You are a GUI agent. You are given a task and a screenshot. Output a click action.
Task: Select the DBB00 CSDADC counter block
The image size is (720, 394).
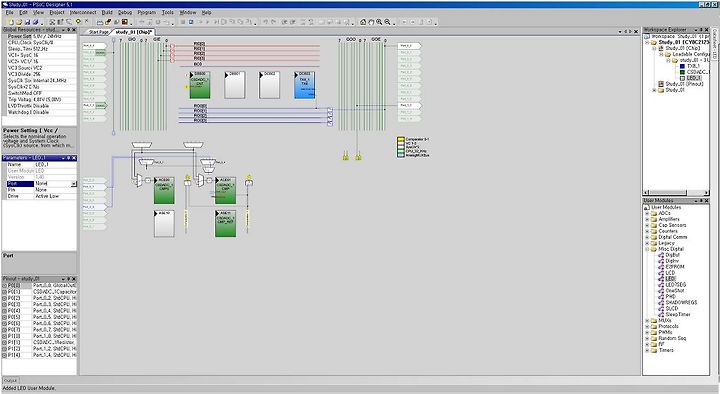pos(200,84)
